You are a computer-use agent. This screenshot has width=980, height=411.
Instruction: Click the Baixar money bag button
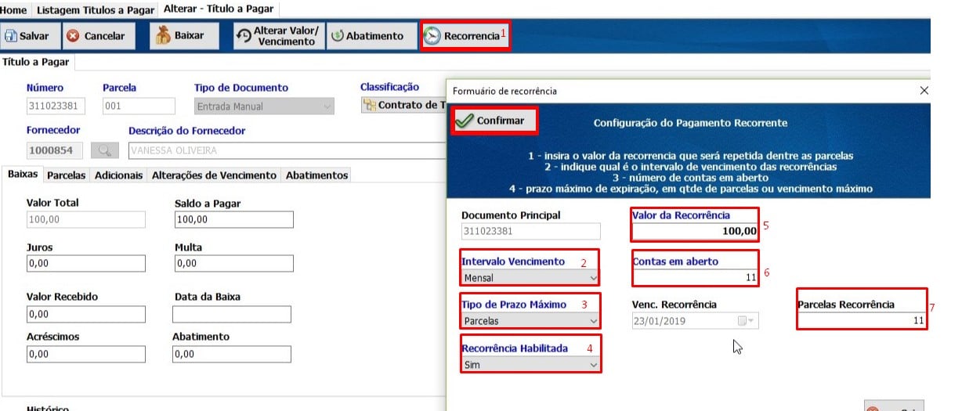[180, 36]
